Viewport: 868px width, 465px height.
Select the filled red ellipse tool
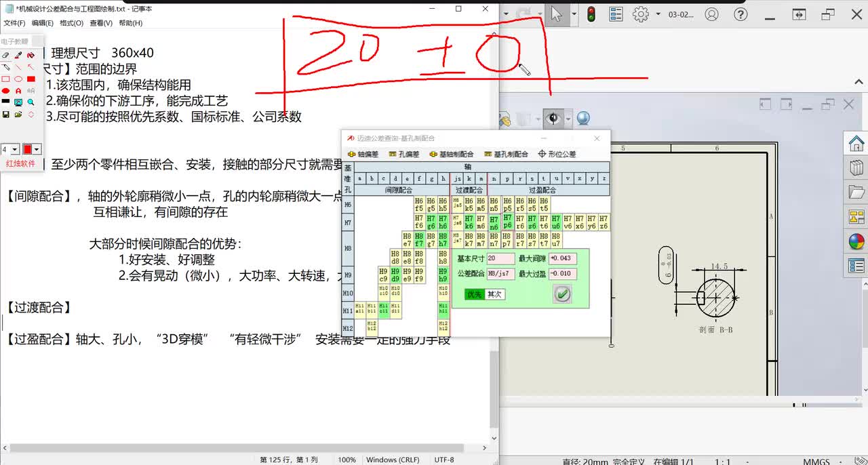[5, 90]
